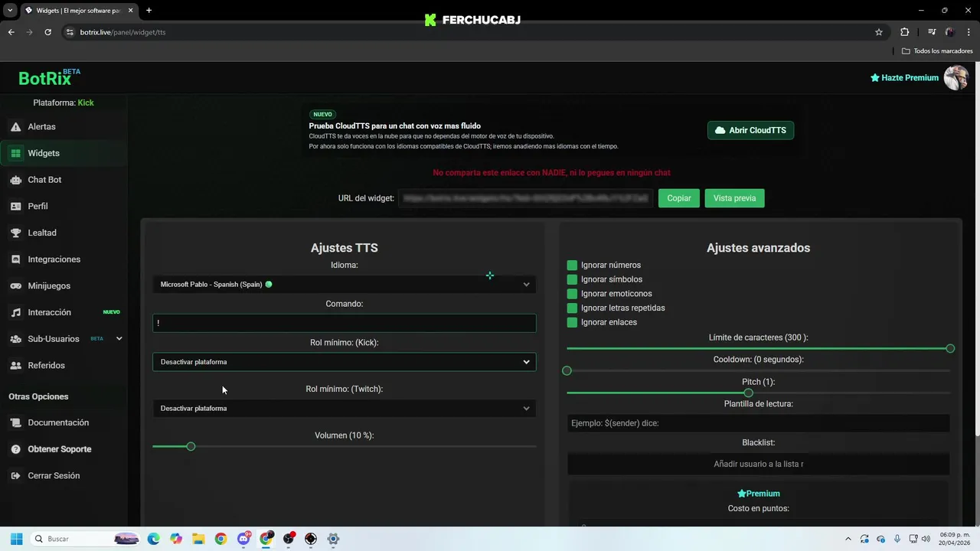Click the Copiar button
Screen dimensions: 980x551
coord(679,198)
